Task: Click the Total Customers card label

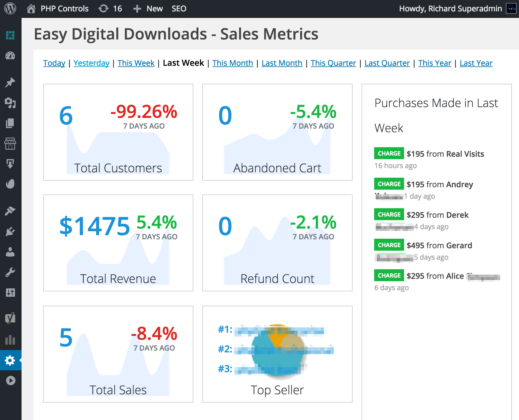Action: [118, 168]
